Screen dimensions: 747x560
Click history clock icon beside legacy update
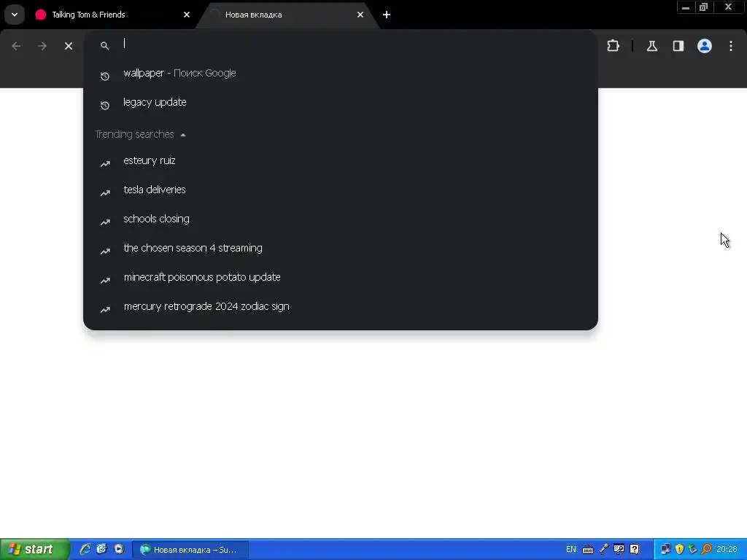105,105
